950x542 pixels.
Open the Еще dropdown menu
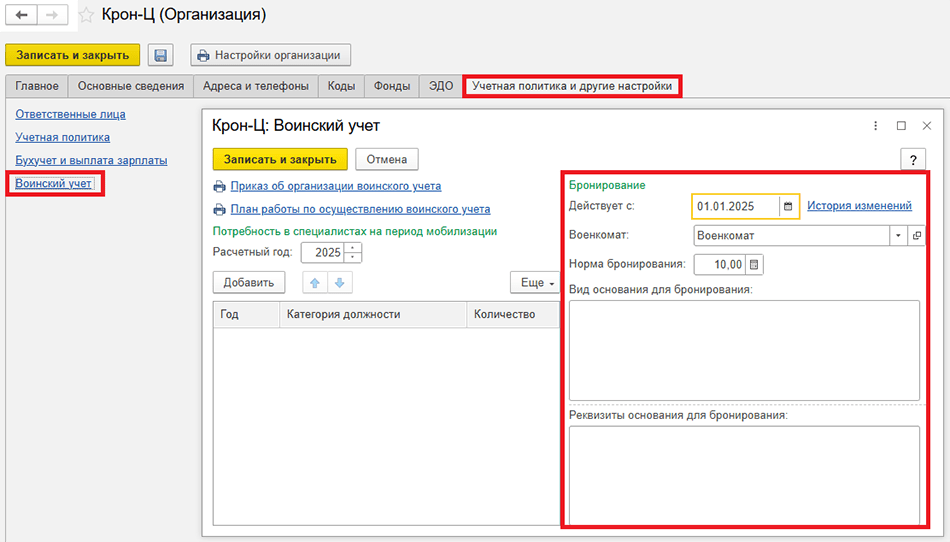pyautogui.click(x=538, y=283)
